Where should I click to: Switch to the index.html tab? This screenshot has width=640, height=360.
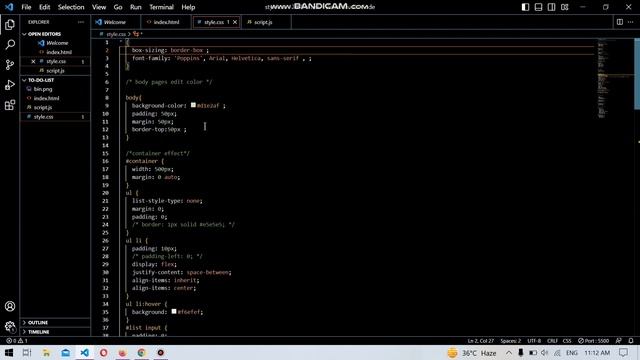click(x=166, y=22)
